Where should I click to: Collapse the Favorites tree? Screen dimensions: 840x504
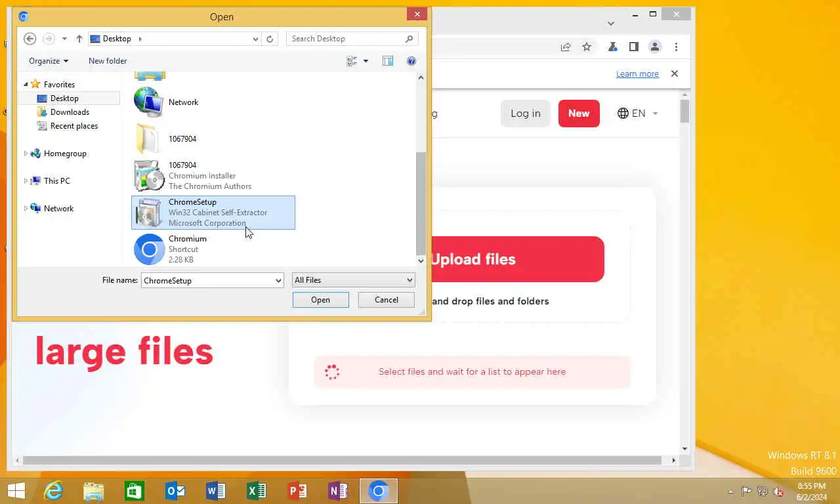[x=26, y=85]
